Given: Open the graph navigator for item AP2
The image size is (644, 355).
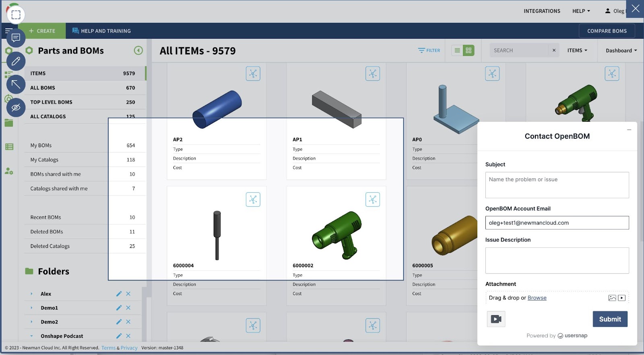Looking at the screenshot, I should click(x=253, y=73).
